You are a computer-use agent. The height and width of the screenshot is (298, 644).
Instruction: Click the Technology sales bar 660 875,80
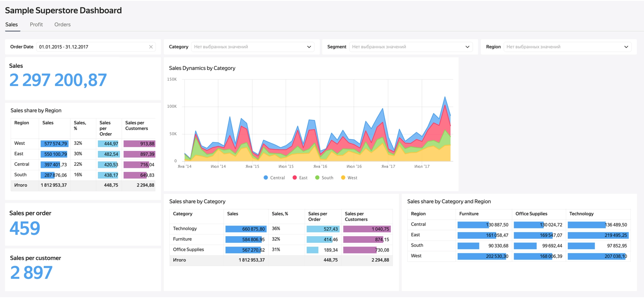246,229
